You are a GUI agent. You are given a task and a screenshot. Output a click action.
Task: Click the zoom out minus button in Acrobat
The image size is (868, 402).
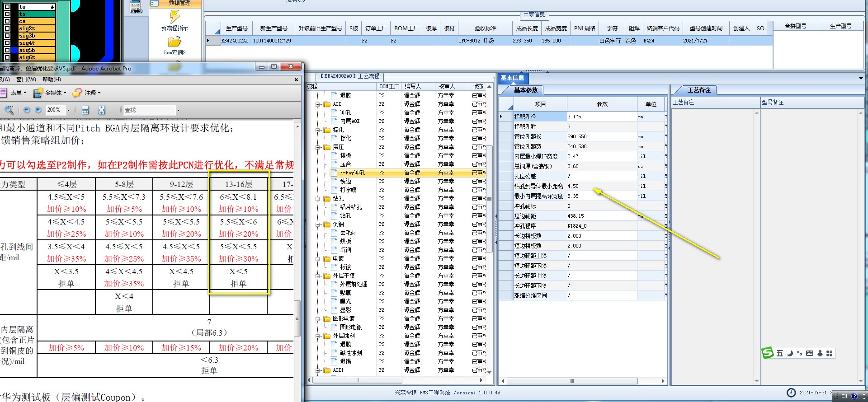[27, 110]
